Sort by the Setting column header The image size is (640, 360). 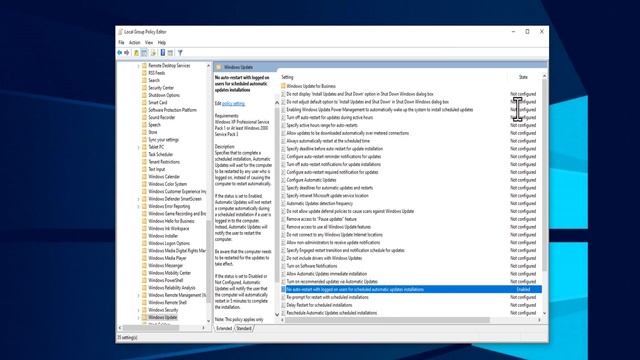287,77
